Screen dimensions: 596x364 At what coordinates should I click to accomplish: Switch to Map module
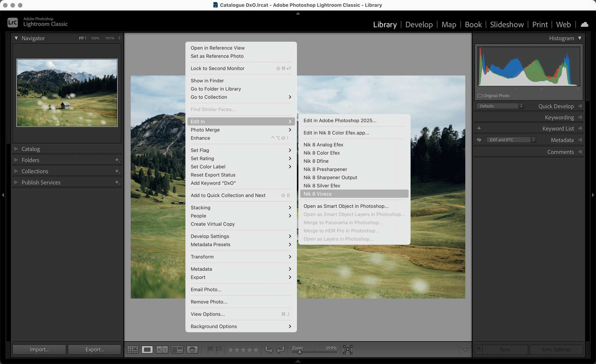pyautogui.click(x=449, y=24)
